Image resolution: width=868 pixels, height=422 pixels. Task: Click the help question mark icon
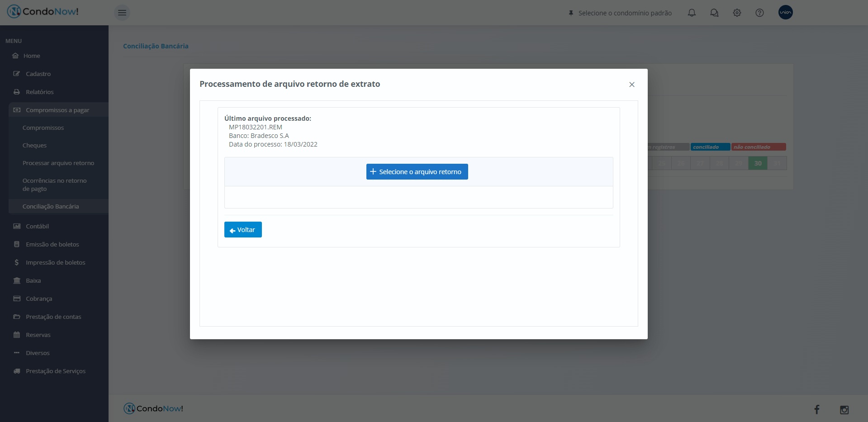pyautogui.click(x=759, y=13)
